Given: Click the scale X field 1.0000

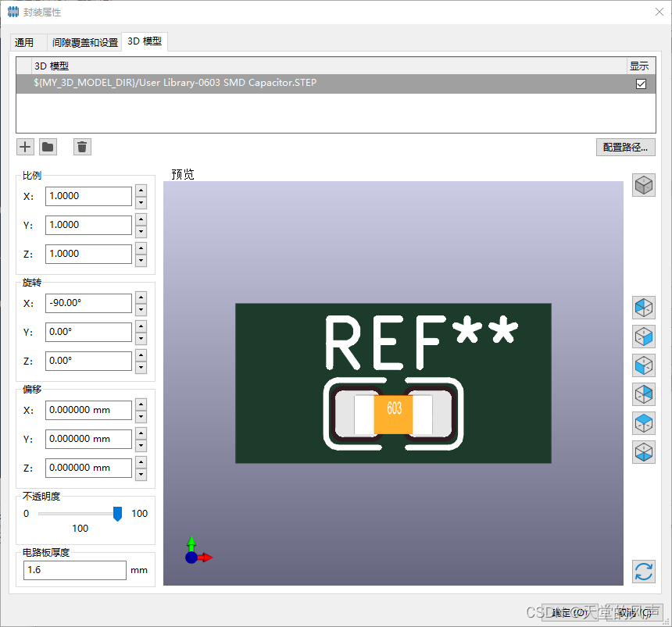Looking at the screenshot, I should coord(89,196).
